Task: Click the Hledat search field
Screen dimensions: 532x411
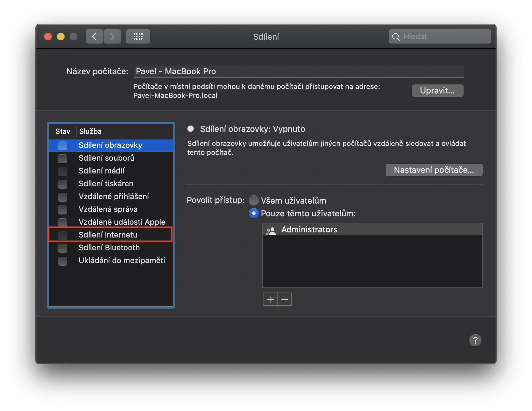Action: (x=444, y=36)
